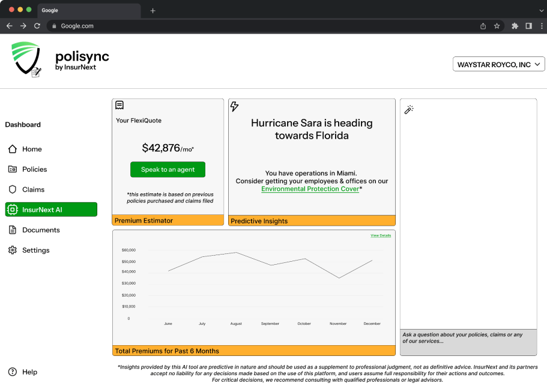
Task: Click the InsurNext AI chip icon
Action: tap(13, 210)
